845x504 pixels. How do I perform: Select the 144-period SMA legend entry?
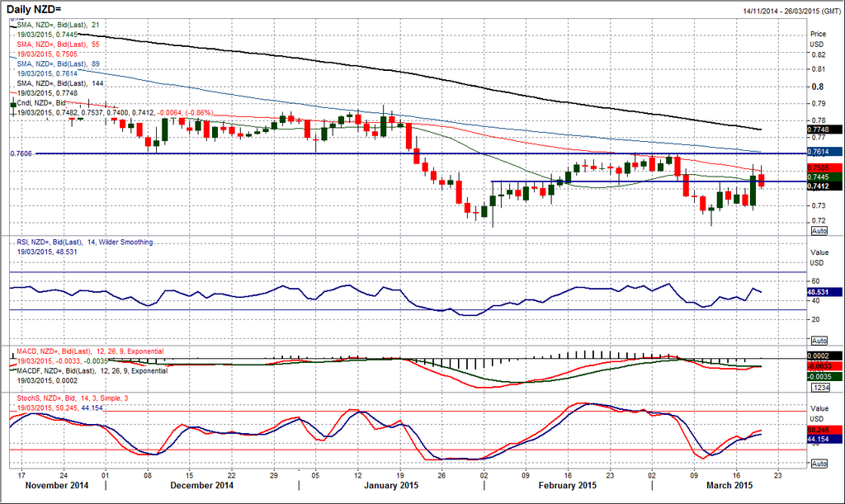coord(59,83)
